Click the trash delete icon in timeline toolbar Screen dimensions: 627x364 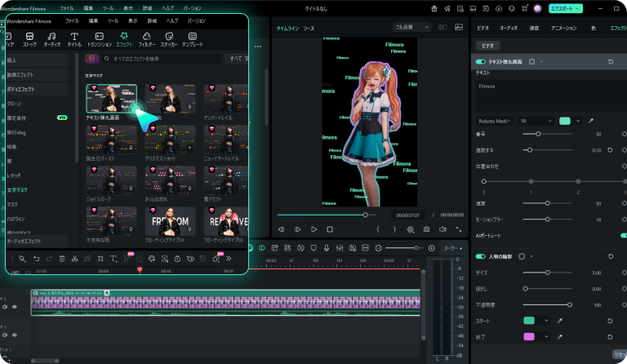pyautogui.click(x=62, y=259)
